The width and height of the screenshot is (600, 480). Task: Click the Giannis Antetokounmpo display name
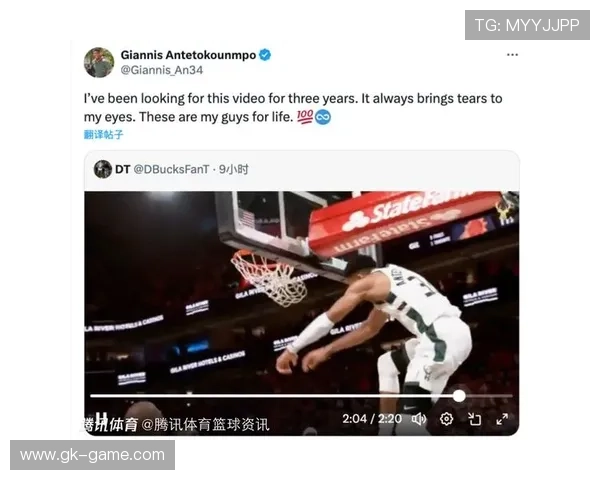188,55
